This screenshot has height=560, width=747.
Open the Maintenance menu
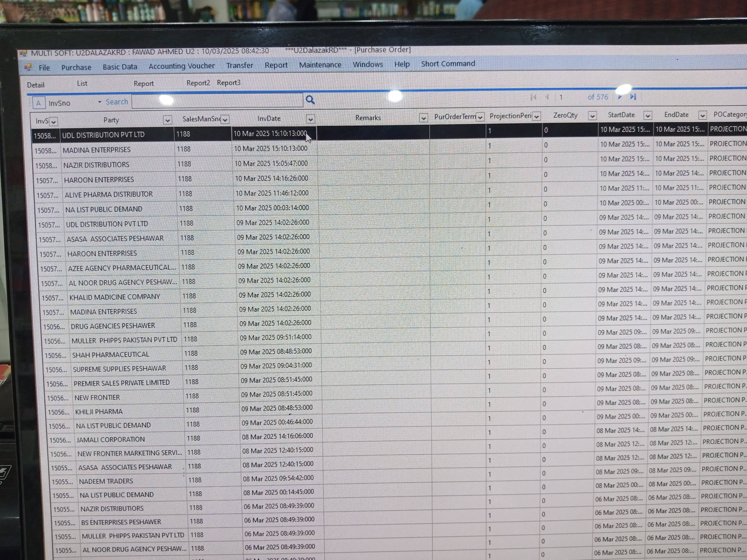pyautogui.click(x=320, y=65)
